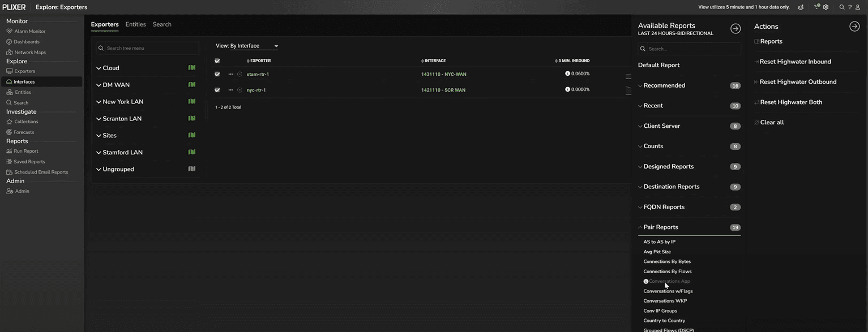Open the user profile icon
Screen dimensions: 868x332
coord(858,7)
